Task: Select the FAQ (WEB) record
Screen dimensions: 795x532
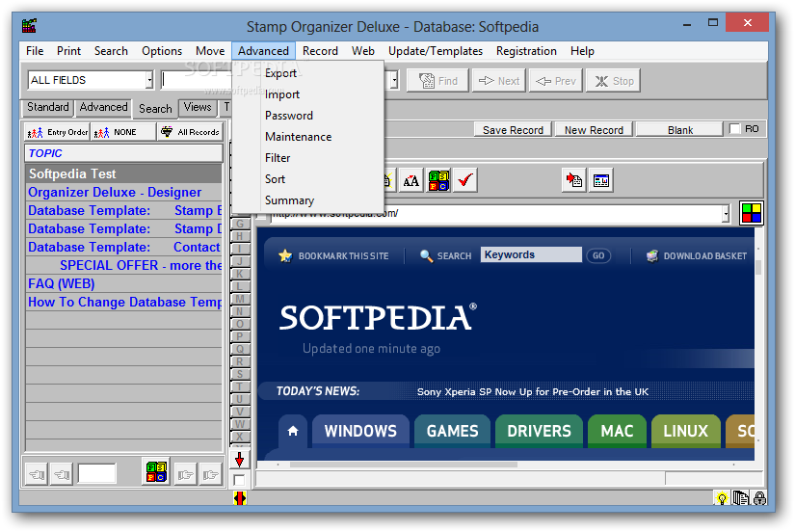Action: 124,283
